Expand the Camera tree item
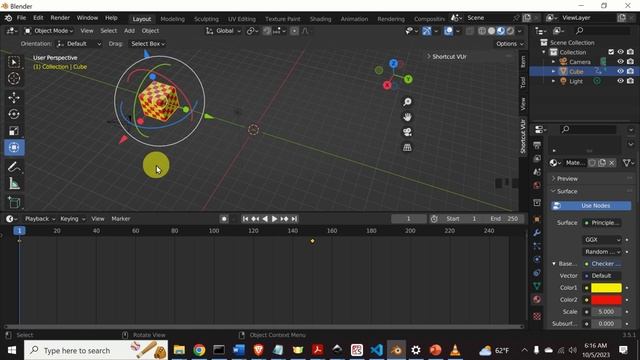This screenshot has height=360, width=640. tap(554, 62)
